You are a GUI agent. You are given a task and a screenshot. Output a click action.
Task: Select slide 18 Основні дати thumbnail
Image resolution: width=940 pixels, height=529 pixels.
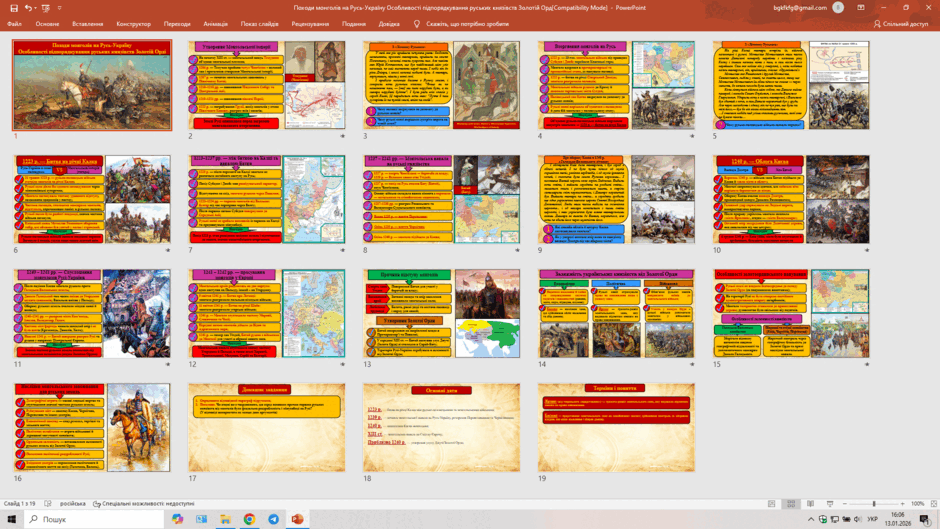pyautogui.click(x=441, y=428)
